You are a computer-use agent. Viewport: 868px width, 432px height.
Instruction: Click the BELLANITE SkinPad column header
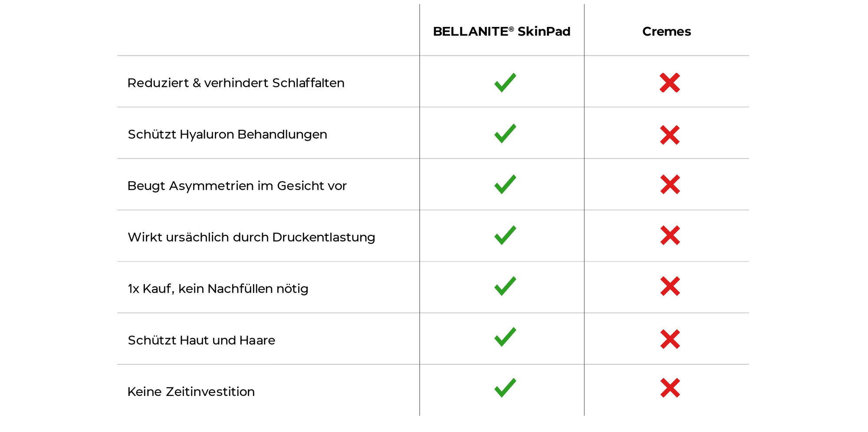502,31
